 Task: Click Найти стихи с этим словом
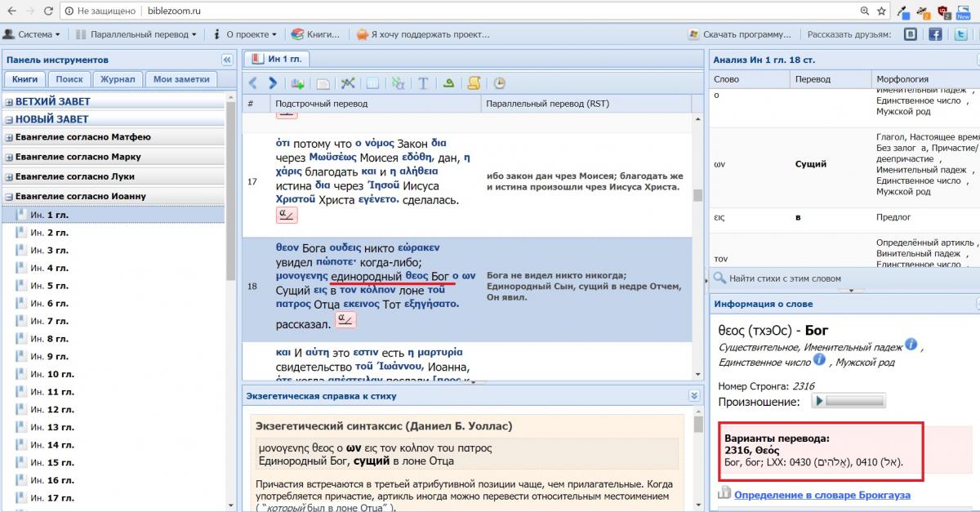784,278
